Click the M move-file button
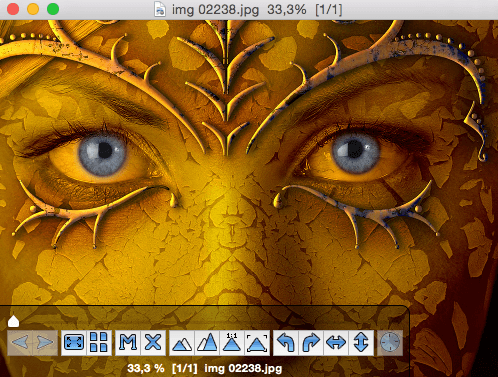The image size is (498, 377). 128,342
